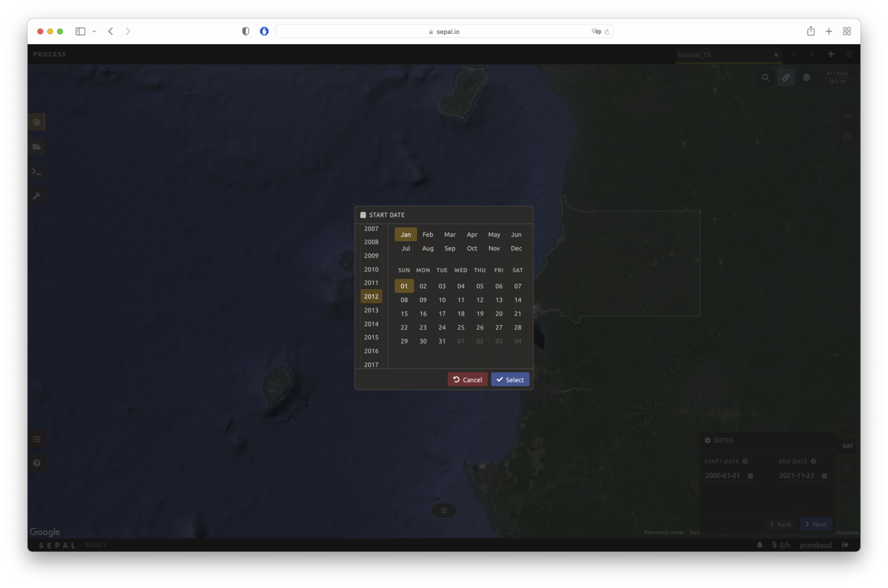Open the Process globe icon in sidebar

coord(36,122)
